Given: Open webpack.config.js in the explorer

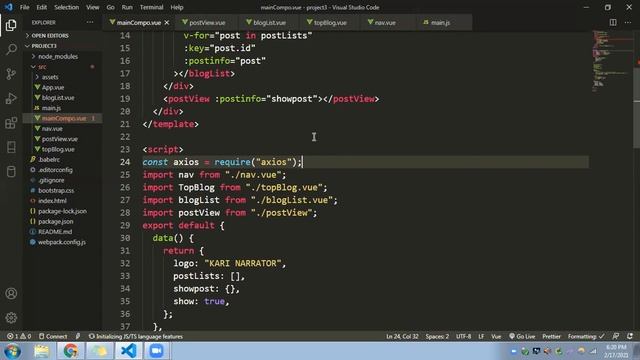Looking at the screenshot, I should pos(63,242).
